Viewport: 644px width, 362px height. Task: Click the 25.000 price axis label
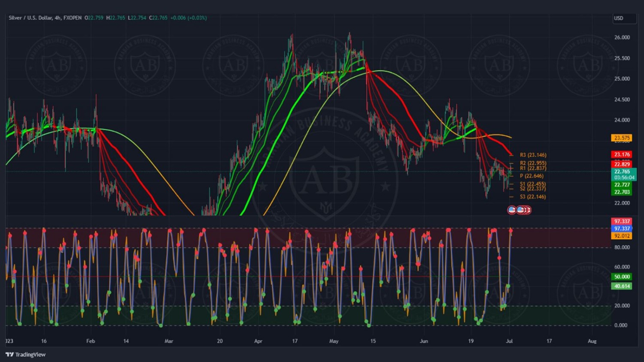622,79
